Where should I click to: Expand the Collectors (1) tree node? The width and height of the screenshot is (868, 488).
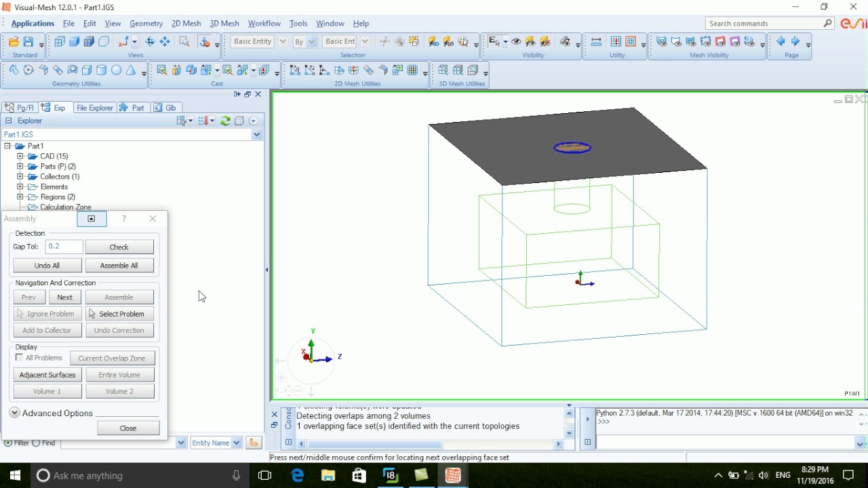click(x=20, y=176)
